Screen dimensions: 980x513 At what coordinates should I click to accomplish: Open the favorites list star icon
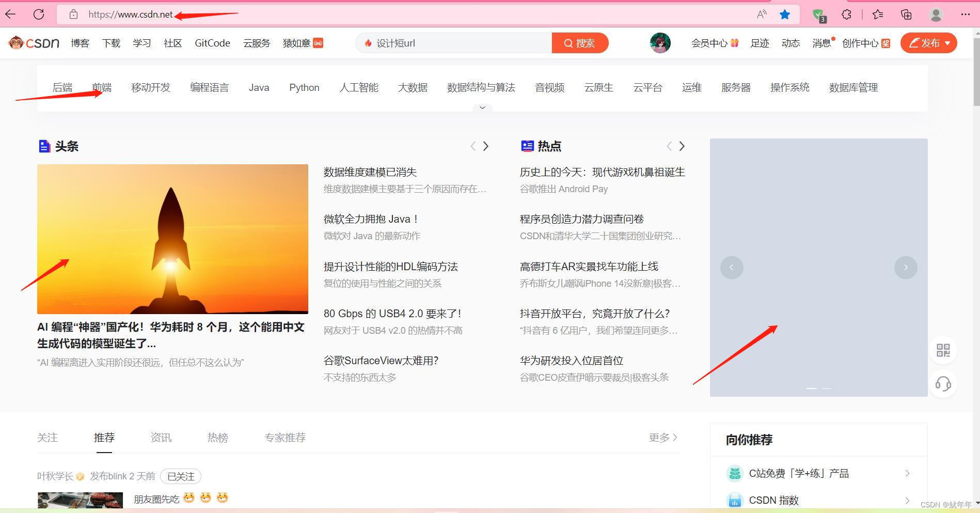tap(878, 14)
